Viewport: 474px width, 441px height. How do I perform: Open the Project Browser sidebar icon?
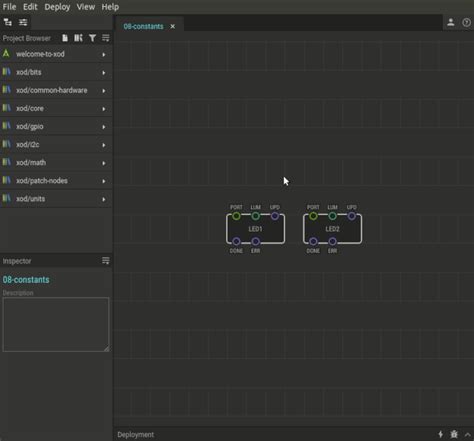click(8, 22)
